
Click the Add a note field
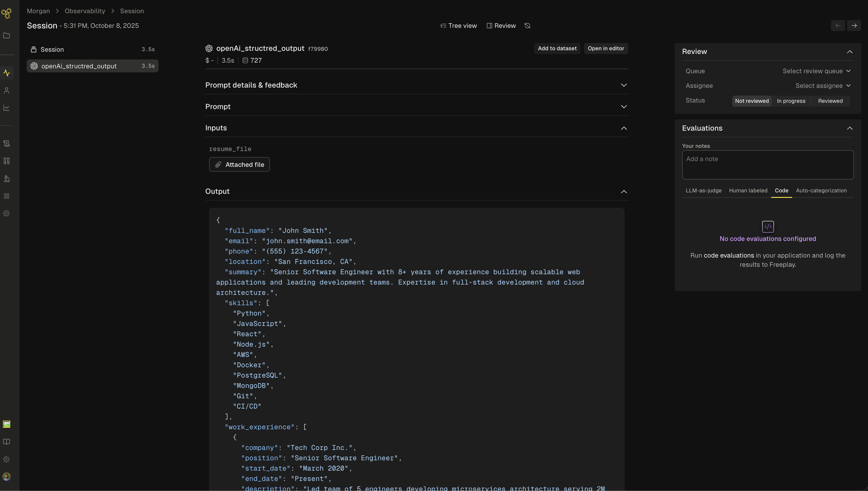click(767, 165)
